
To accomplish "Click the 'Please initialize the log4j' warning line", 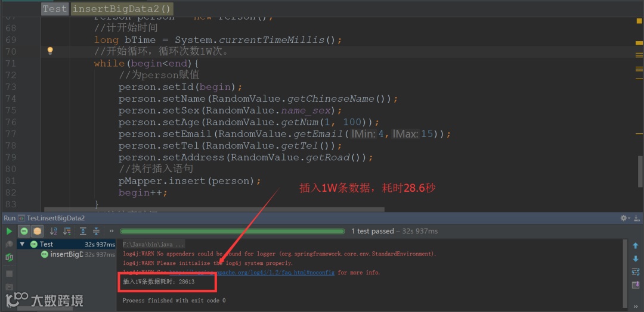I will pos(208,263).
